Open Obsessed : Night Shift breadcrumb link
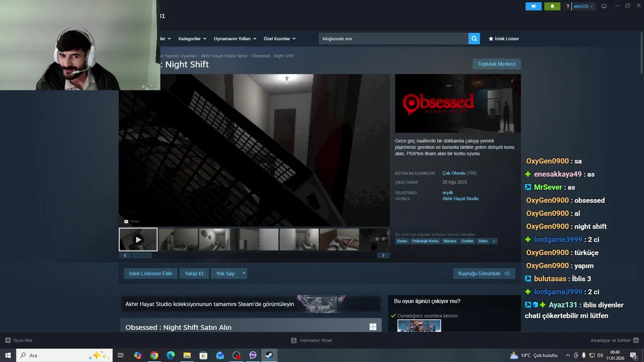644x362 pixels. click(273, 56)
